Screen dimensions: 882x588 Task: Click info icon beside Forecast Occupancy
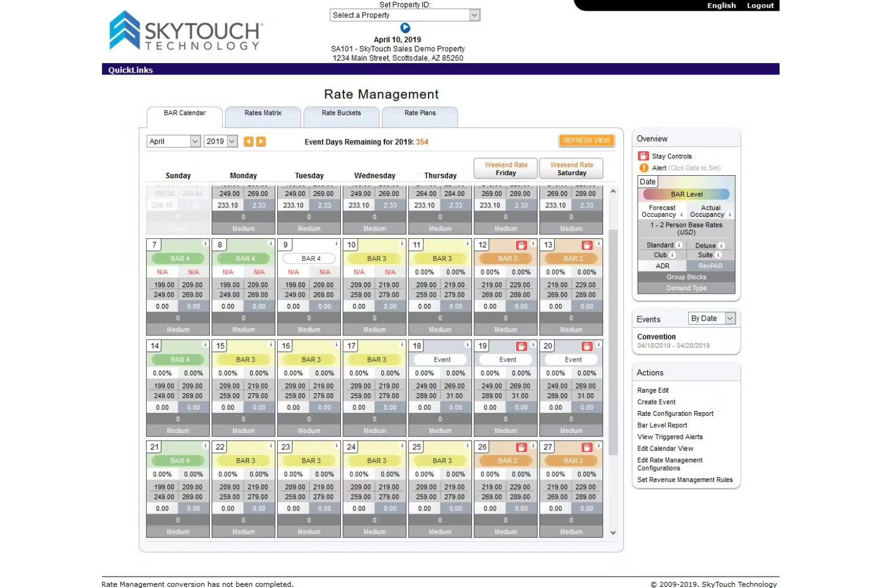tap(681, 214)
